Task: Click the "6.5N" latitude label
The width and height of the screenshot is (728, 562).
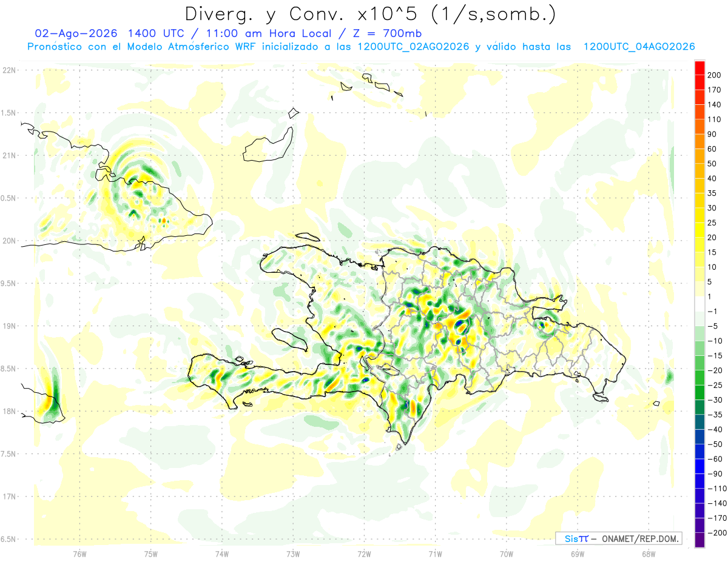Action: pyautogui.click(x=8, y=539)
